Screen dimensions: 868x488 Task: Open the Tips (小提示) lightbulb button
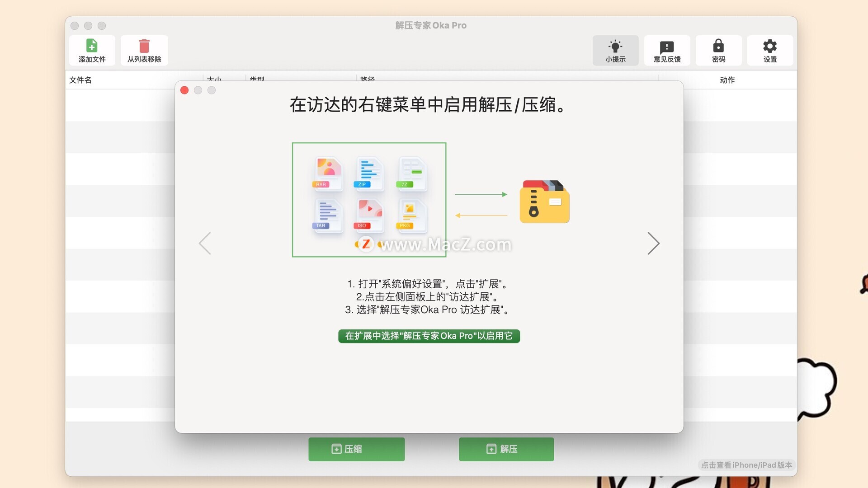(615, 50)
